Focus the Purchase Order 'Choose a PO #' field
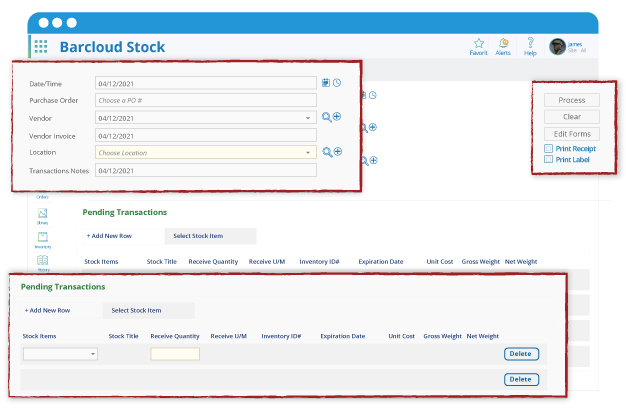Screen dimensions: 626x415 [x=206, y=100]
